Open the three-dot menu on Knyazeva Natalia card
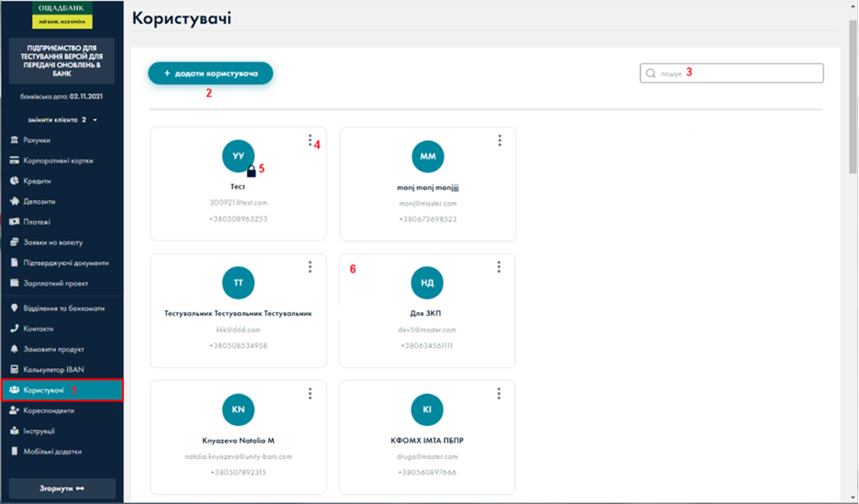This screenshot has height=504, width=859. pyautogui.click(x=311, y=394)
